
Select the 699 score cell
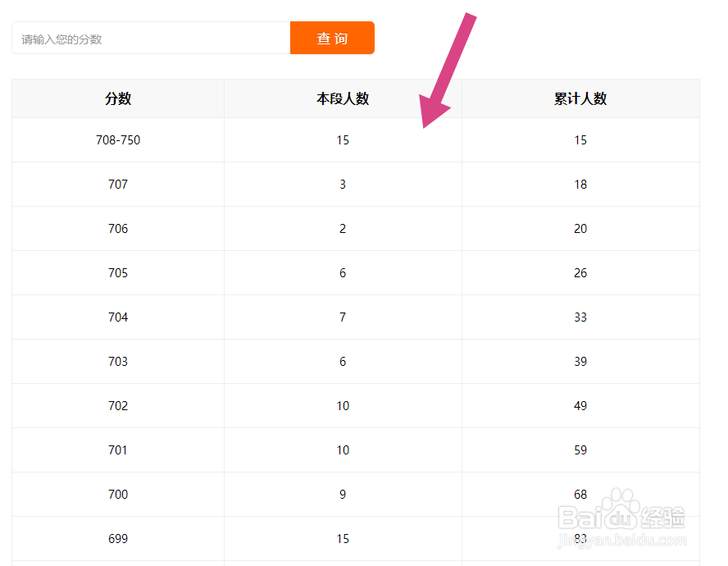(118, 539)
